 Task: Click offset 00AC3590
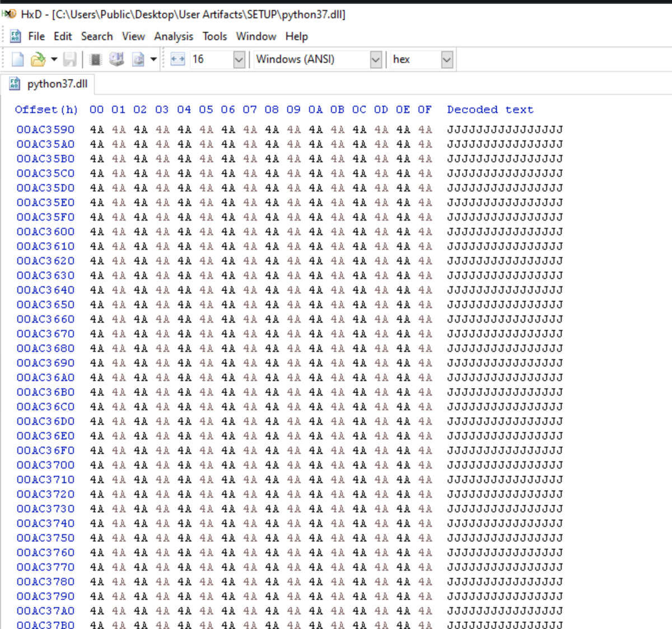pos(45,129)
